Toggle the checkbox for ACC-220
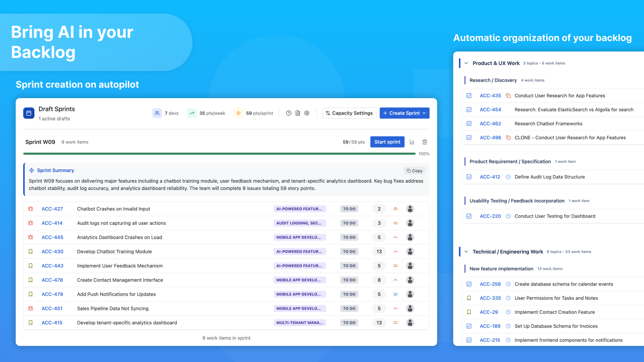This screenshot has height=362, width=644. 469,216
